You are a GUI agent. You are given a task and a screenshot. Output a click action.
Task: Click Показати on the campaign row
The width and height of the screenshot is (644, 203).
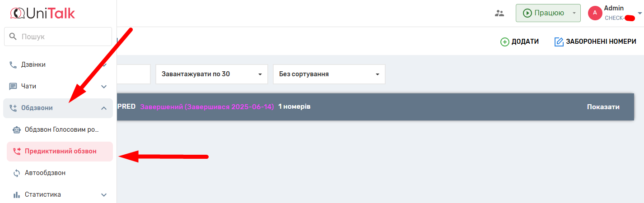603,107
